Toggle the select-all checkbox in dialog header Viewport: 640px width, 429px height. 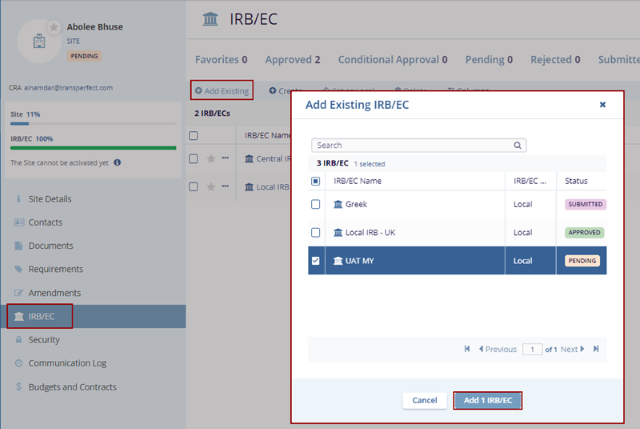pos(316,182)
